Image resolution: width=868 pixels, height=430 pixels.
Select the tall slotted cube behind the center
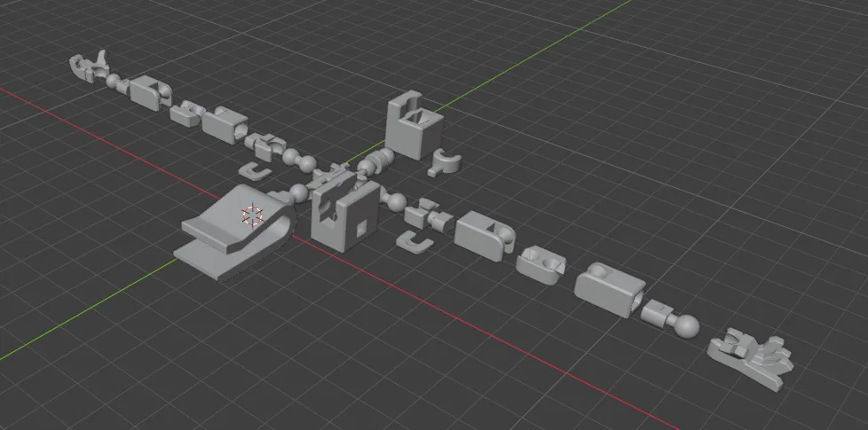coord(414,126)
